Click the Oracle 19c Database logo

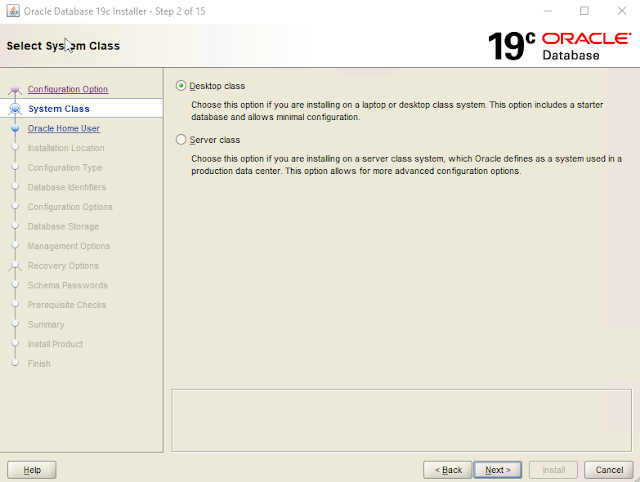coord(560,46)
